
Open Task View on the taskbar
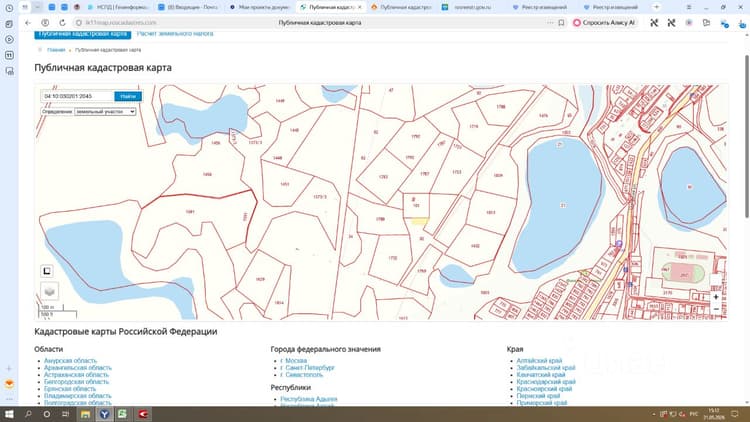coord(66,414)
